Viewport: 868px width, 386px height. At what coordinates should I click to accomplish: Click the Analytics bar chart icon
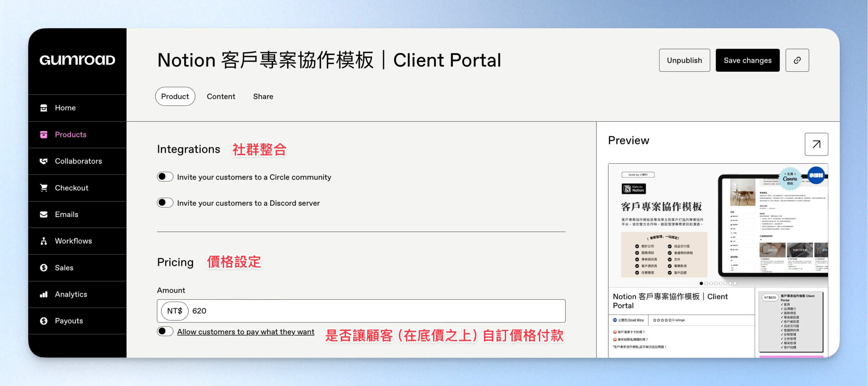point(44,294)
